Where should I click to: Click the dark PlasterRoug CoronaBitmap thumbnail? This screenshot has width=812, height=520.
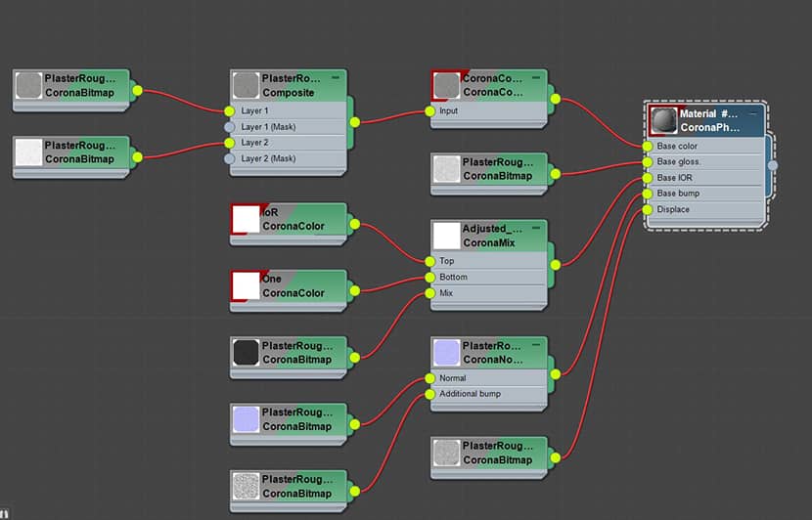tap(246, 352)
